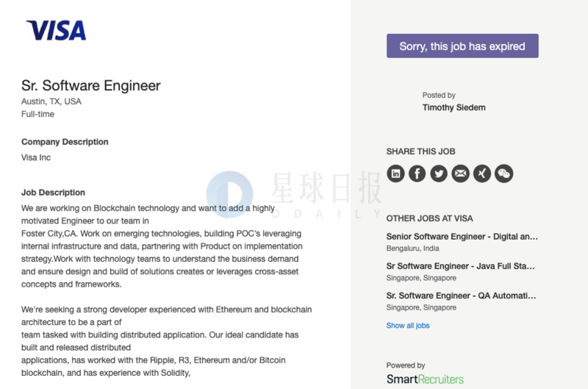Click poster name Timothy Siedem
The height and width of the screenshot is (389, 588).
pos(453,107)
